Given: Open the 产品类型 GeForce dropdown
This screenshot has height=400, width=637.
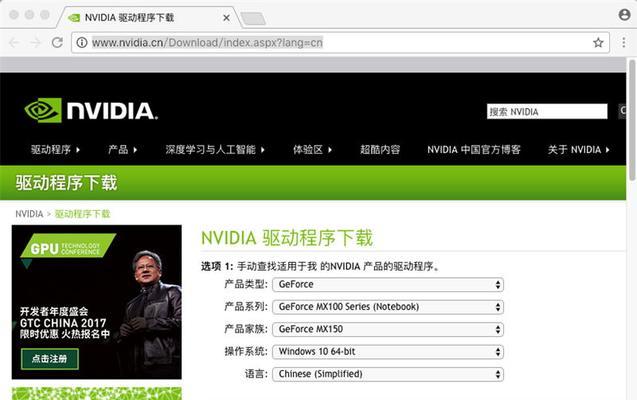Looking at the screenshot, I should pos(388,284).
